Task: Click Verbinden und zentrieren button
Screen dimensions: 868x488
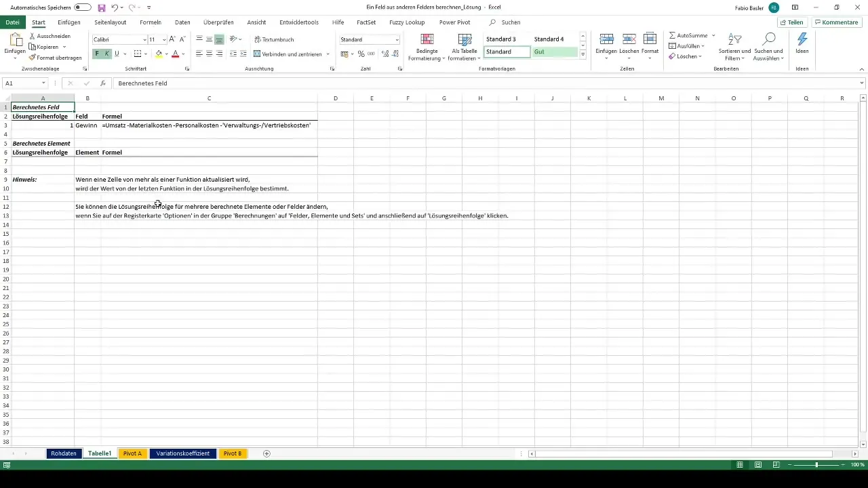Action: click(x=288, y=54)
